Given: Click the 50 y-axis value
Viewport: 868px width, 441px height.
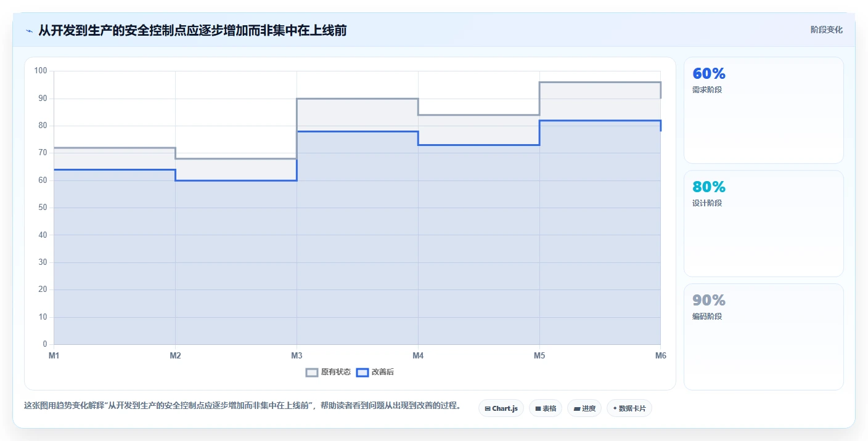Looking at the screenshot, I should pyautogui.click(x=43, y=208).
